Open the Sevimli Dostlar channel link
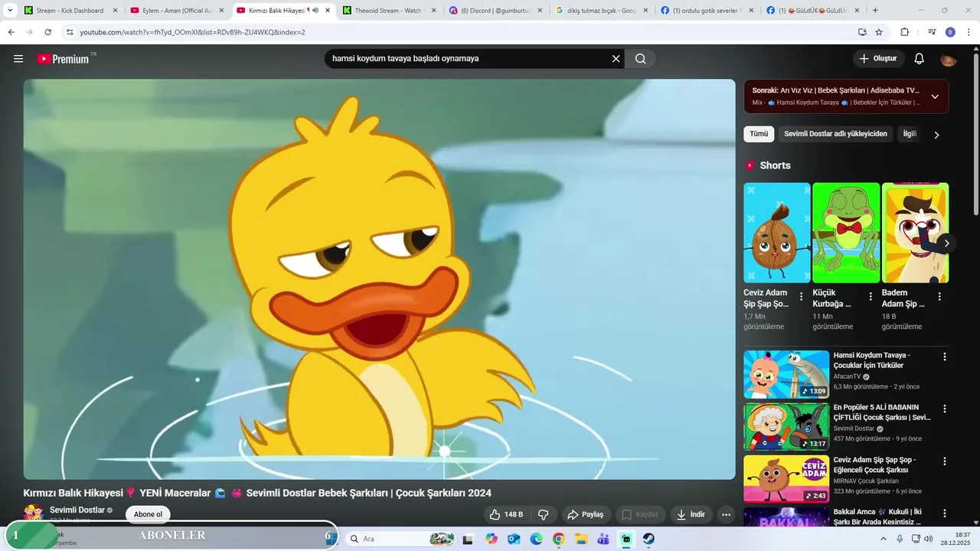This screenshot has height=551, width=980. tap(77, 510)
